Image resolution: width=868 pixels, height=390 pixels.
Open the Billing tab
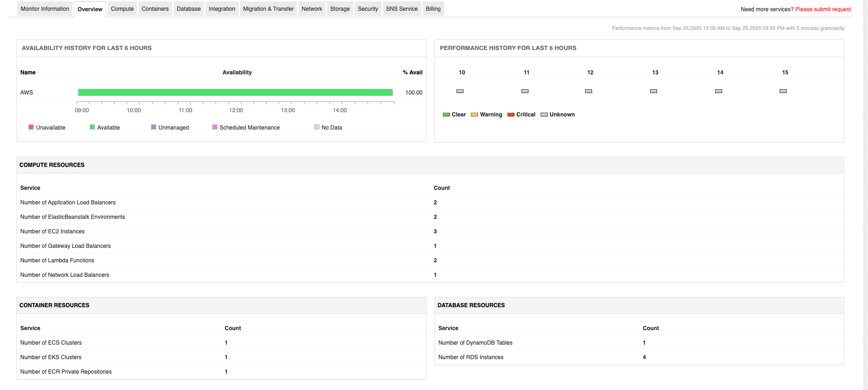pyautogui.click(x=433, y=9)
